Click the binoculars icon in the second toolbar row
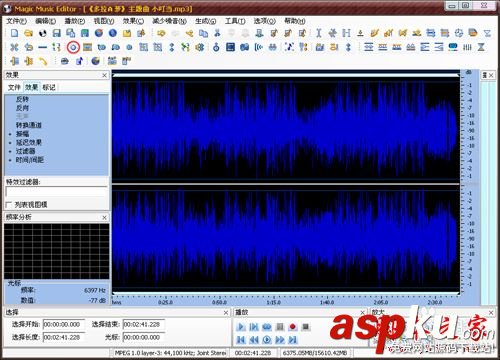The image size is (500, 360). coord(273,47)
